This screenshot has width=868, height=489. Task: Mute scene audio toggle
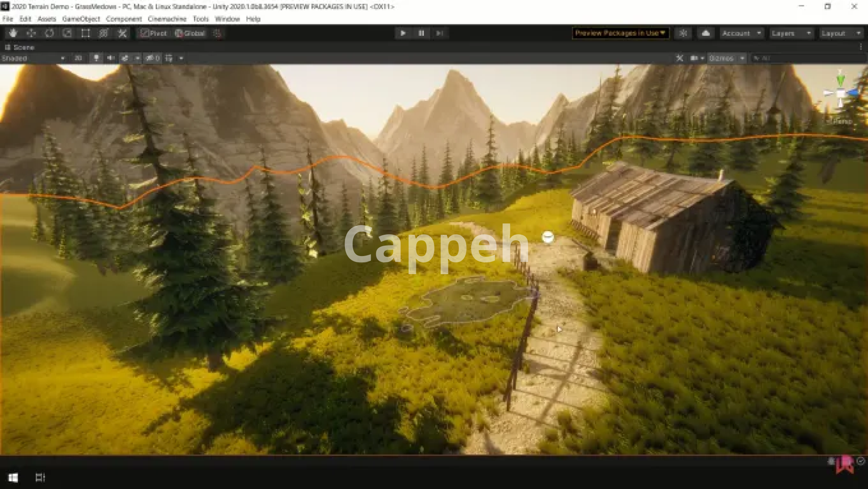(110, 58)
